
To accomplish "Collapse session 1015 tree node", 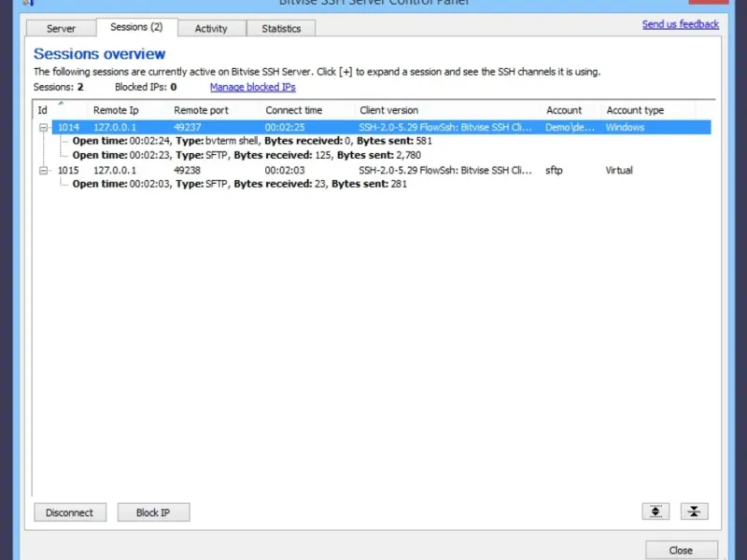I will click(x=43, y=171).
